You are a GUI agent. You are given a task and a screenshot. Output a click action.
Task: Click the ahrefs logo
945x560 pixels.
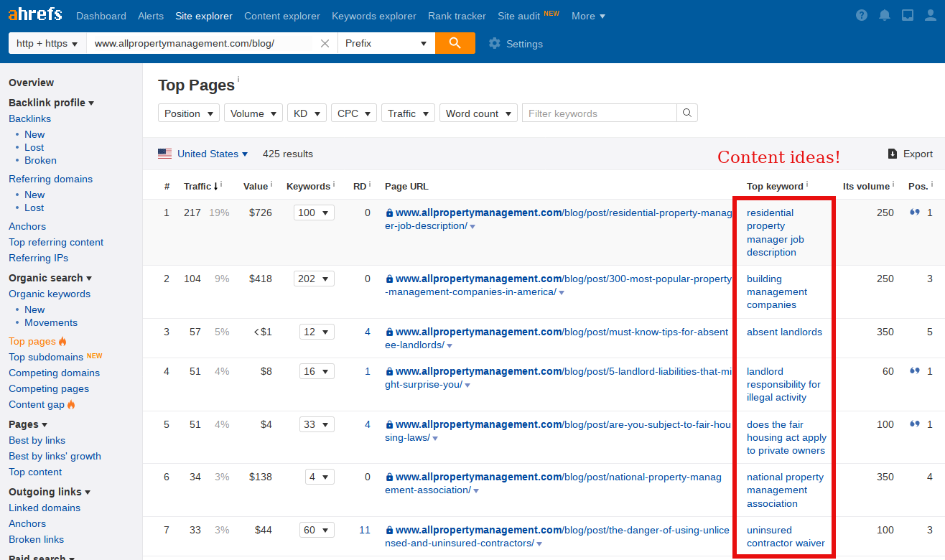point(35,15)
